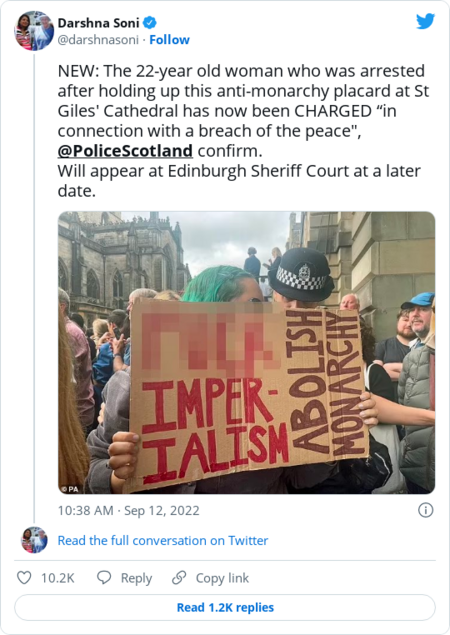Image resolution: width=450 pixels, height=635 pixels.
Task: Click the Reply label
Action: coord(136,578)
